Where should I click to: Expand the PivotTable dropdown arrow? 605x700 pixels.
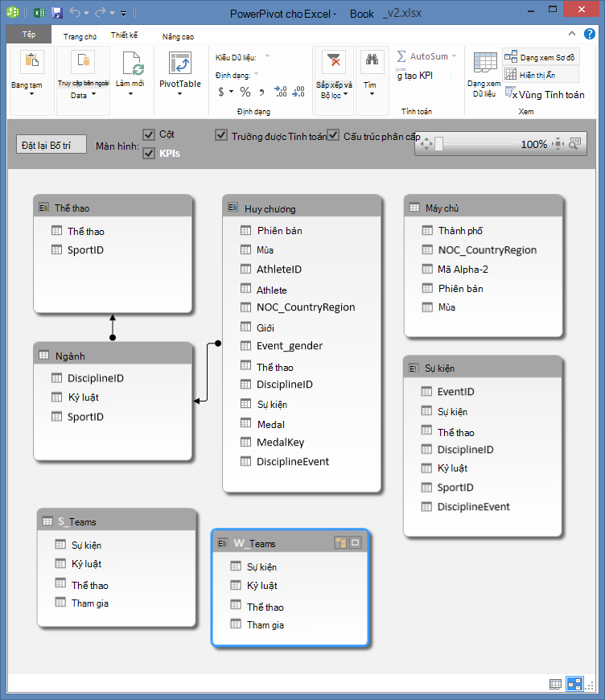(180, 94)
